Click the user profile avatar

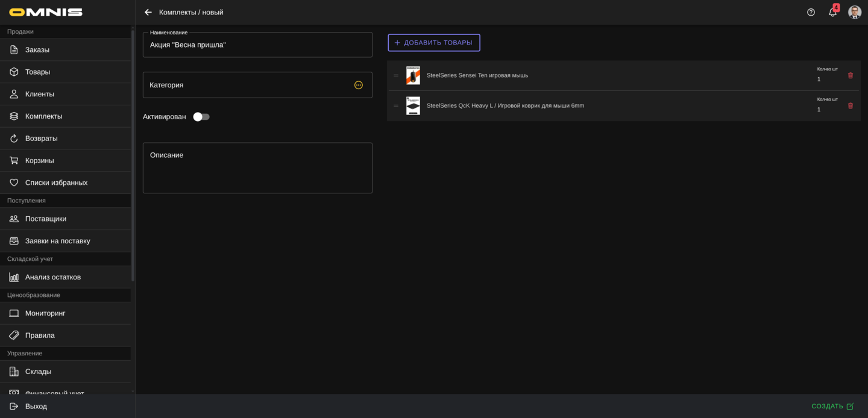(854, 12)
